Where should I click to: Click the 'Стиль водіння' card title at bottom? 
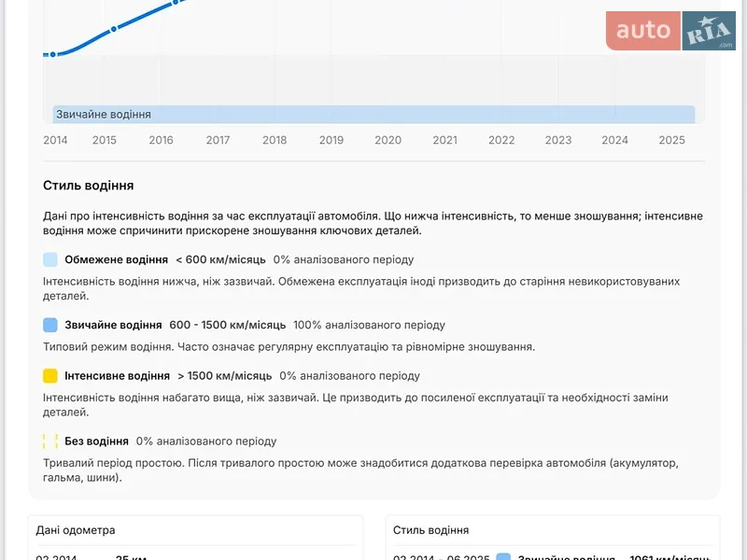coord(430,530)
